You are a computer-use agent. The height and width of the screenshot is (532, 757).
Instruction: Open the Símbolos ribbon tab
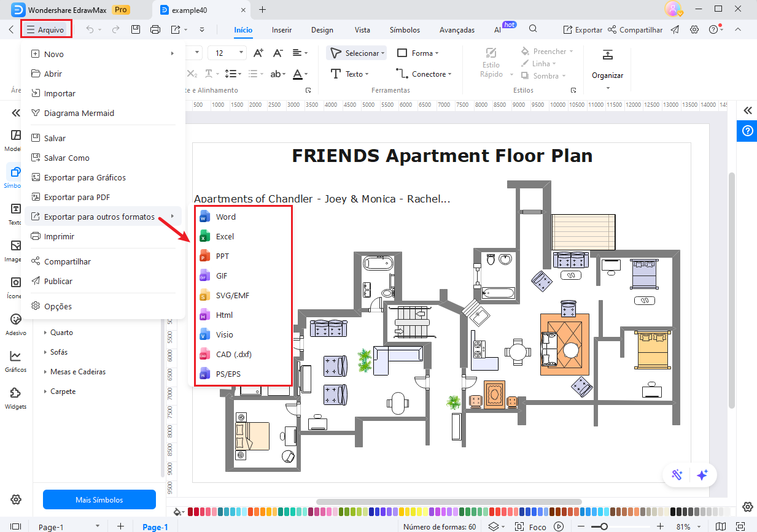pos(405,30)
